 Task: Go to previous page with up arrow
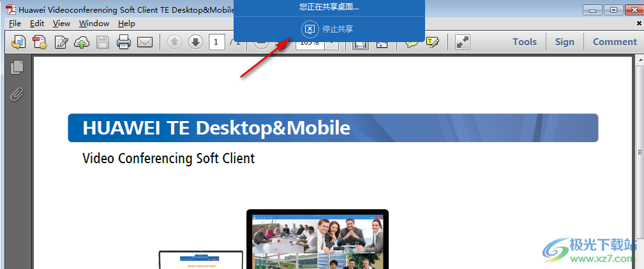174,42
